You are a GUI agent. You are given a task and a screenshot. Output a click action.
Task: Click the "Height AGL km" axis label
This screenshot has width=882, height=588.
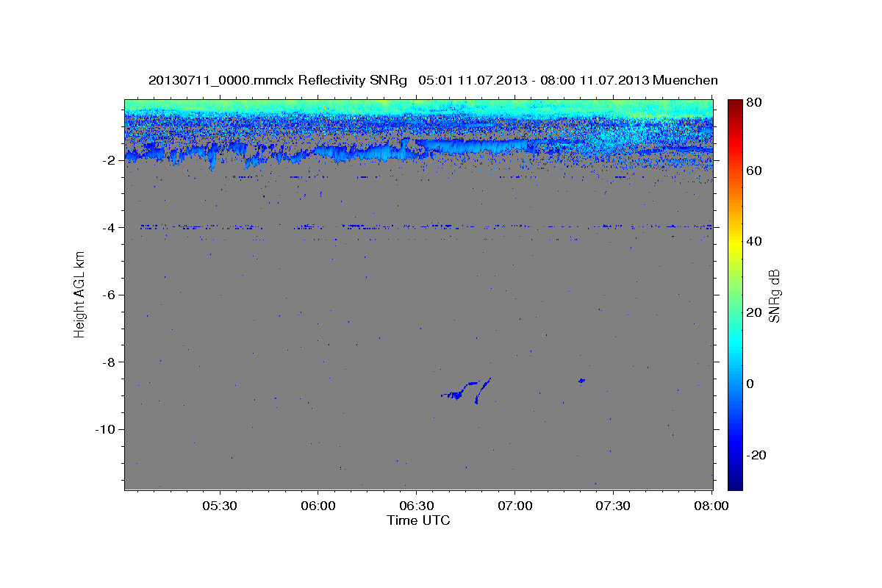coord(79,293)
